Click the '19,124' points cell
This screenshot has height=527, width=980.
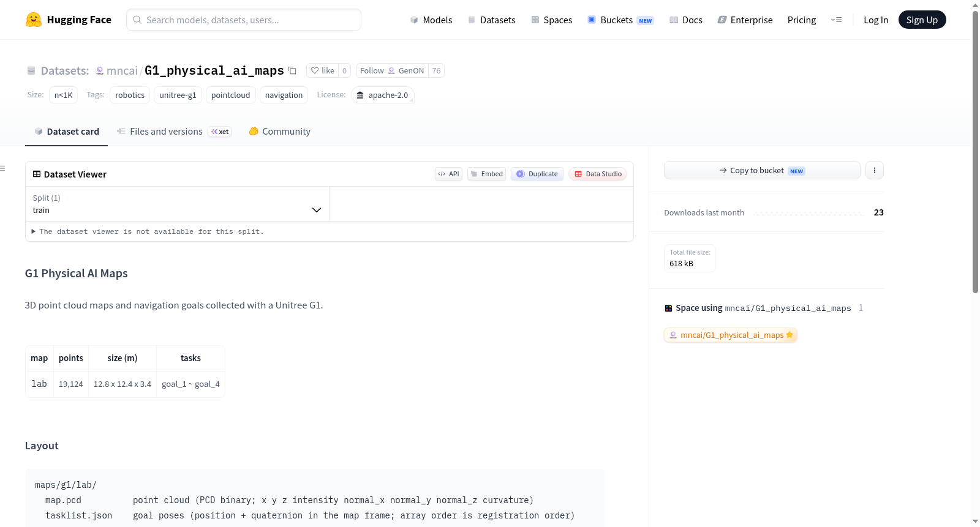click(71, 384)
